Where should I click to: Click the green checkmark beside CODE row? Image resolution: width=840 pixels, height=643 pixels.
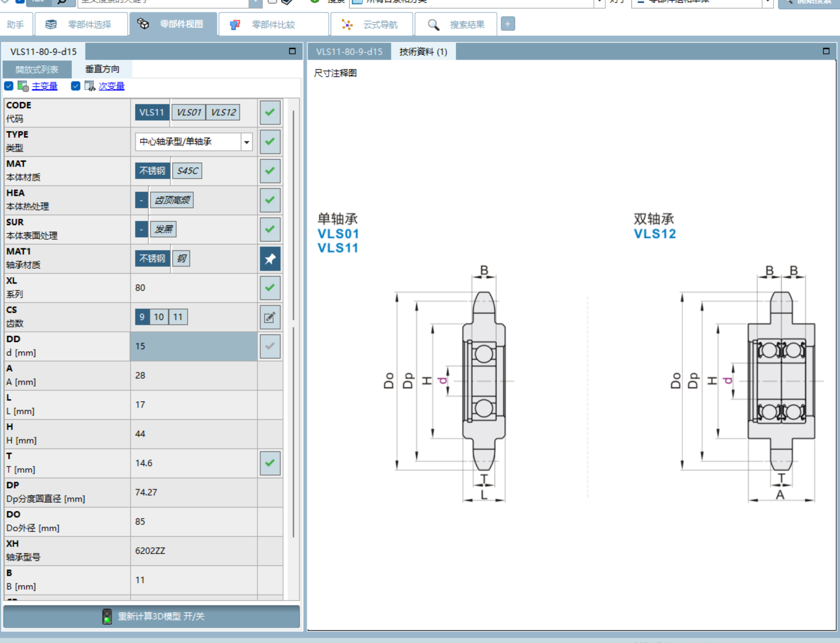(x=270, y=113)
